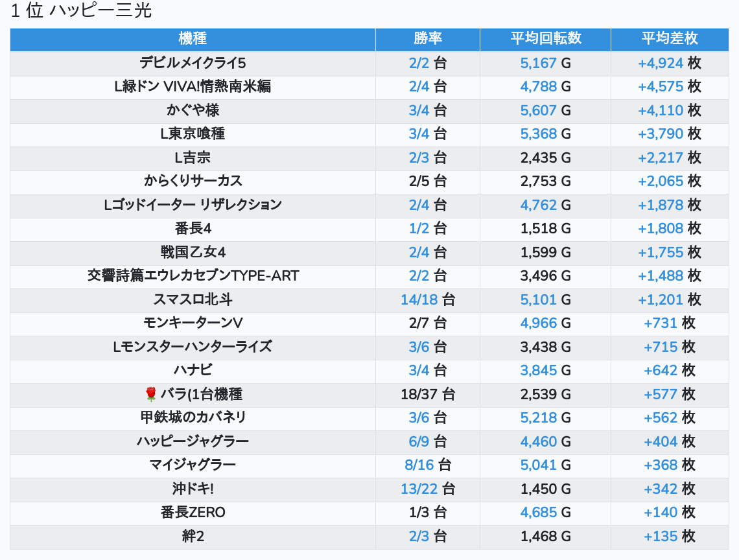
Task: Click average spins 5,607 G
Action: pos(545,110)
